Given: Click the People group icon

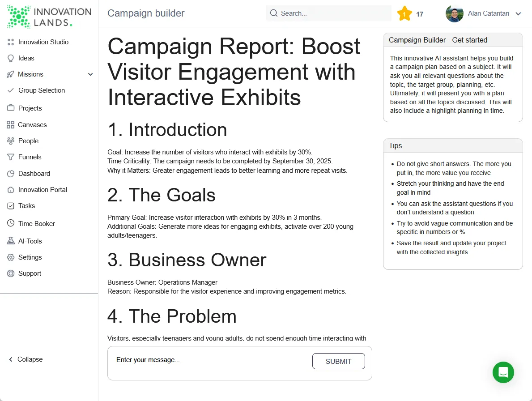Looking at the screenshot, I should click(x=11, y=141).
